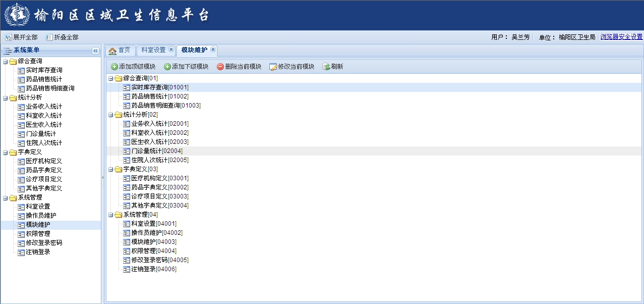Click the 删除当前模块 button label
The image size is (644, 304).
[243, 67]
